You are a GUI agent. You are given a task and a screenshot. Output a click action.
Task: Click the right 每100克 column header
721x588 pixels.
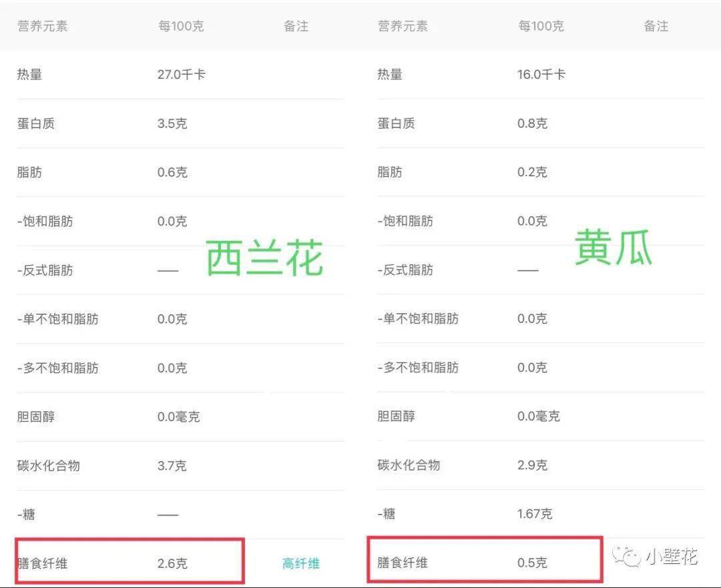541,26
